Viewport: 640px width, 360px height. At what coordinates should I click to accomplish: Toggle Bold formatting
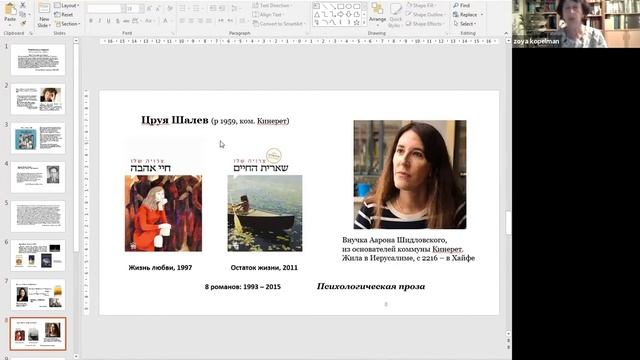tap(91, 21)
